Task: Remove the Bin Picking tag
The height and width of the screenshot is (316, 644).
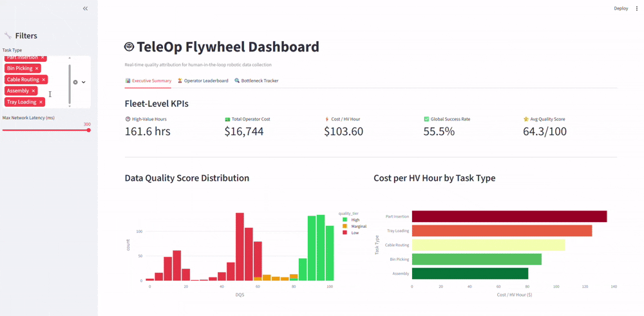Action: (x=37, y=68)
